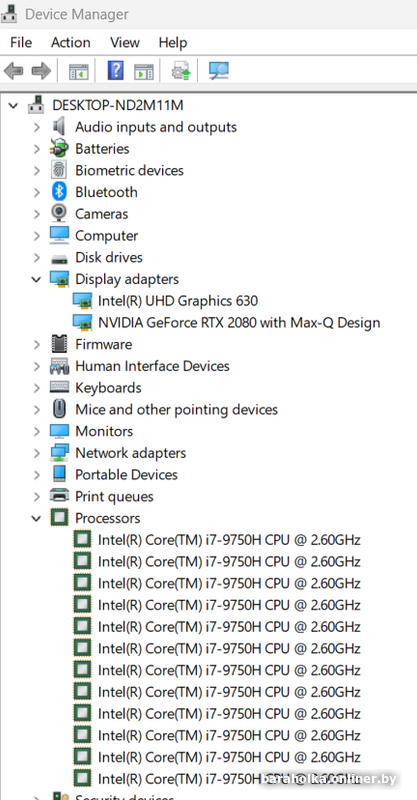Expand Audio inputs and outputs

(x=36, y=127)
